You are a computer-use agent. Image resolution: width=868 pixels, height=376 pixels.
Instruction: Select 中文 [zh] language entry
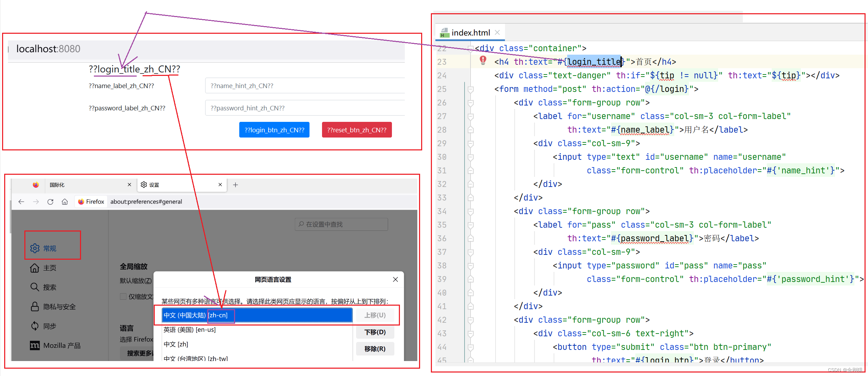[x=257, y=344]
